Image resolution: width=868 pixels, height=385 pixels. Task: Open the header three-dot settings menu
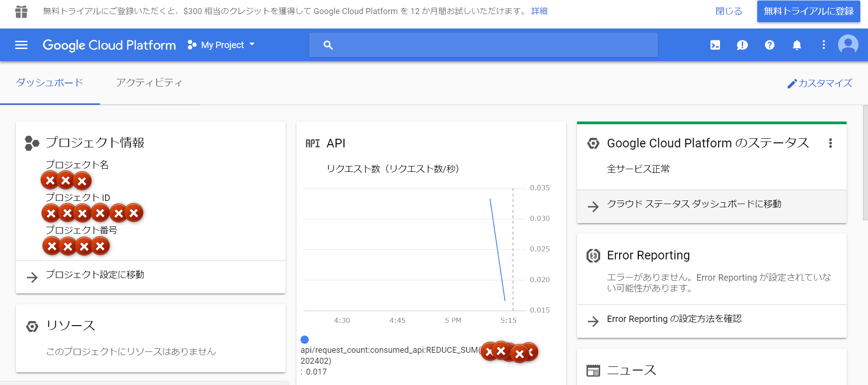[824, 45]
